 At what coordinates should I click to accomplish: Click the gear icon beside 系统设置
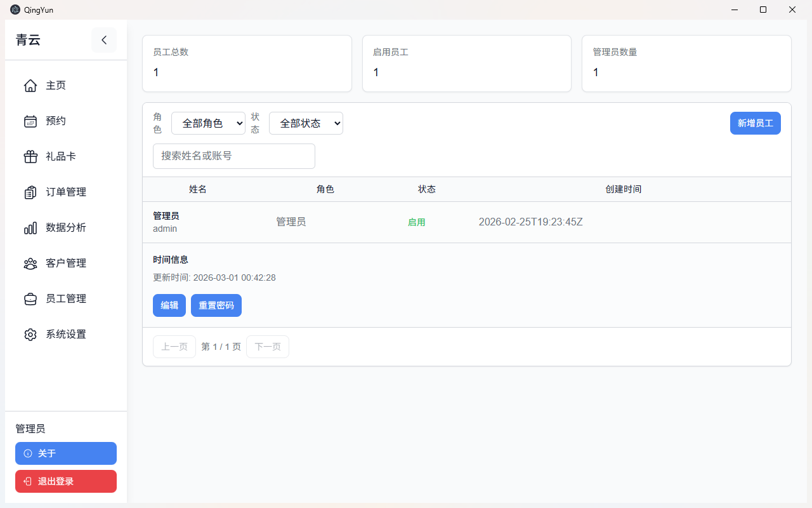coord(30,335)
